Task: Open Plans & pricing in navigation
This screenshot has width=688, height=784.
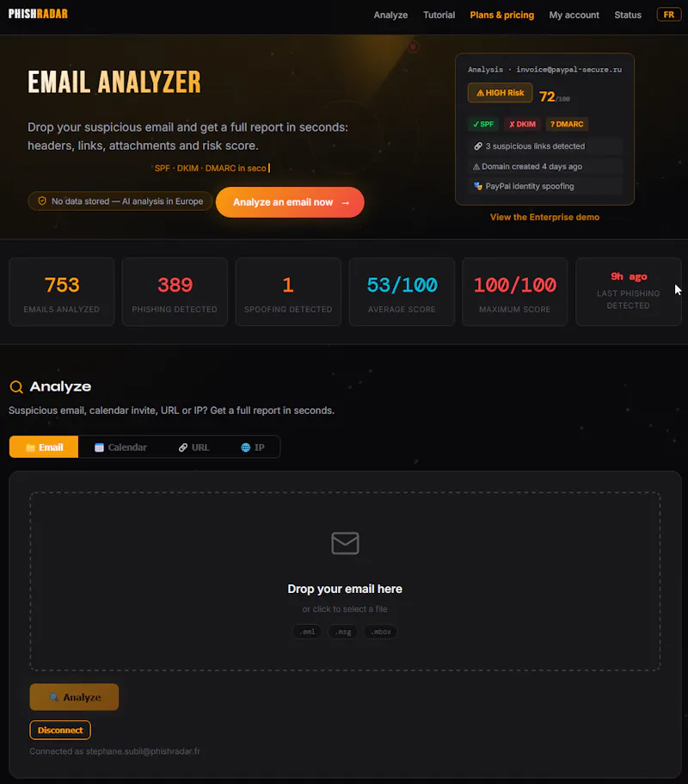Action: [501, 15]
